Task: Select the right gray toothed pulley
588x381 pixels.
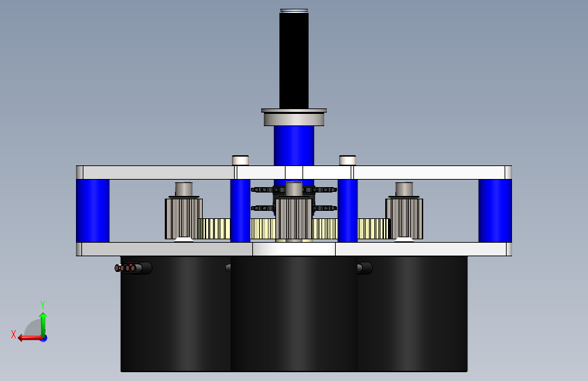Action: 404,218
